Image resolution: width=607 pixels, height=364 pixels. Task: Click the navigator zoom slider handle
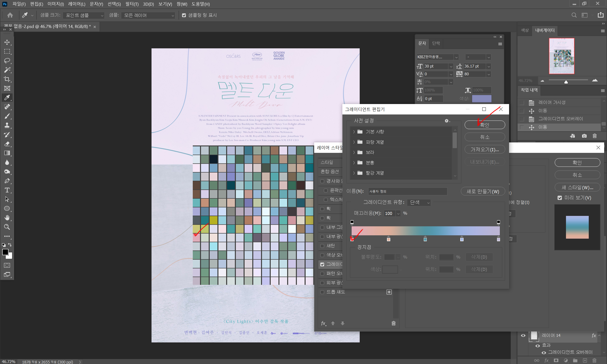566,82
